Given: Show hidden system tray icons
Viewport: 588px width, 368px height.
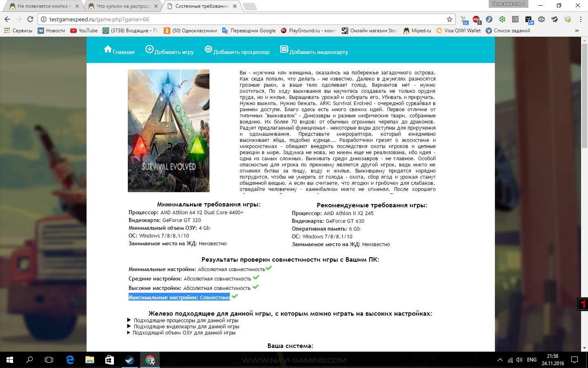Looking at the screenshot, I should click(x=500, y=360).
